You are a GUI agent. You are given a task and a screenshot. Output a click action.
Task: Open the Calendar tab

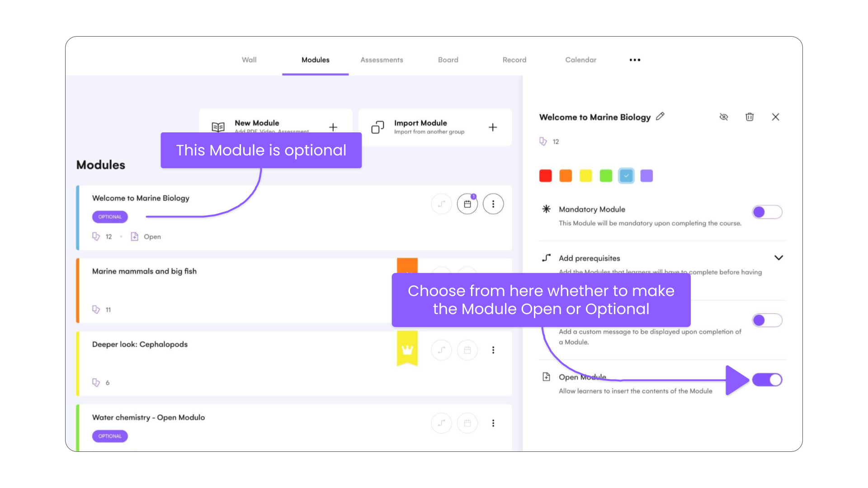(580, 60)
